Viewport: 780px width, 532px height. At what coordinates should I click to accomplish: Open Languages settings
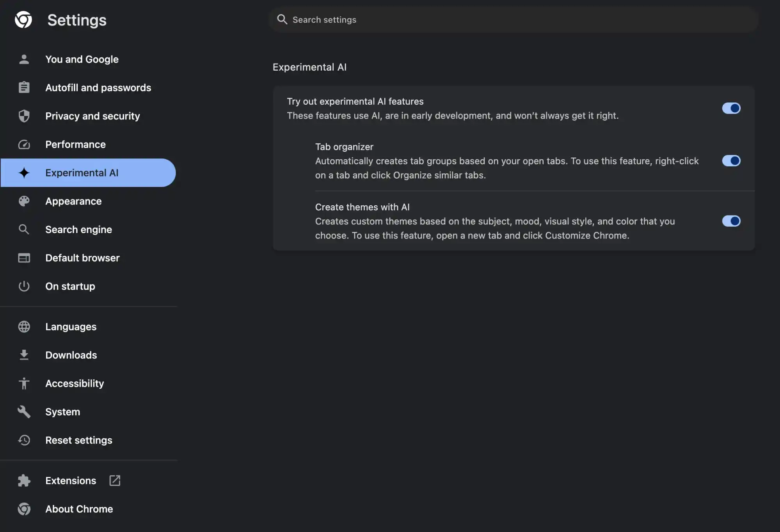coord(88,327)
